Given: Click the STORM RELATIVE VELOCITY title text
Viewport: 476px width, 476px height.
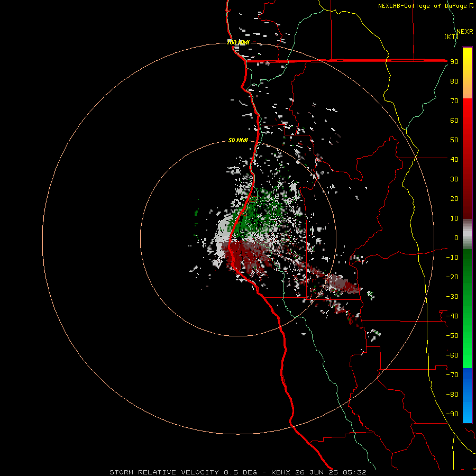Looking at the screenshot, I should tap(164, 472).
